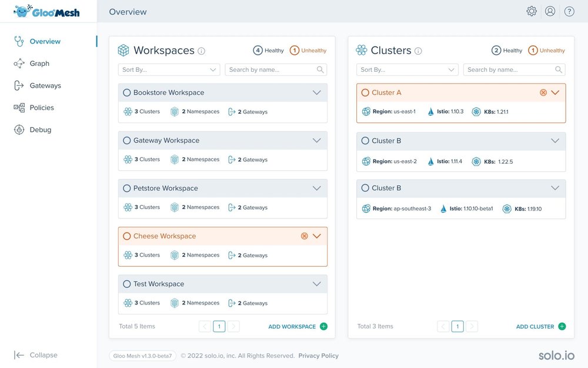The width and height of the screenshot is (588, 368).
Task: Click the Test Workspace gateways icon
Action: click(232, 303)
